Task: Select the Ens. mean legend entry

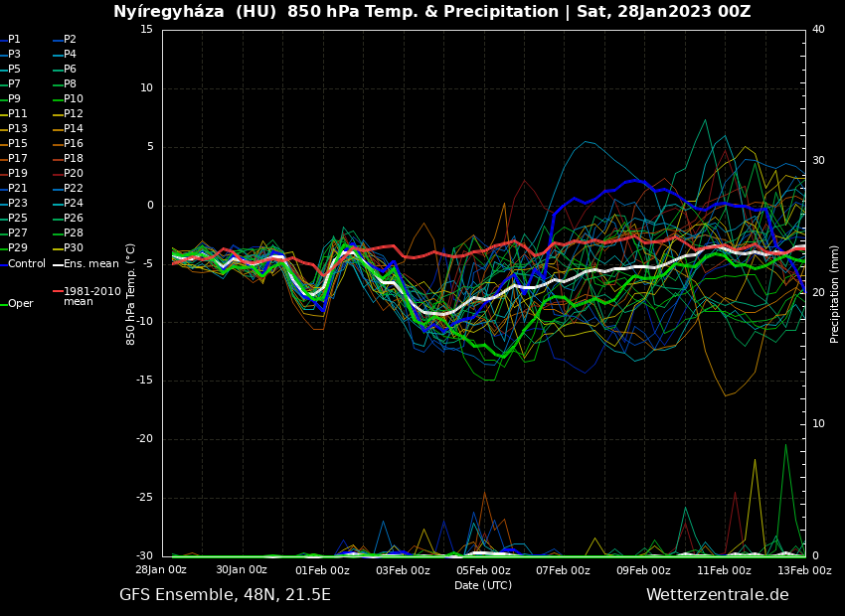Action: tap(90, 264)
